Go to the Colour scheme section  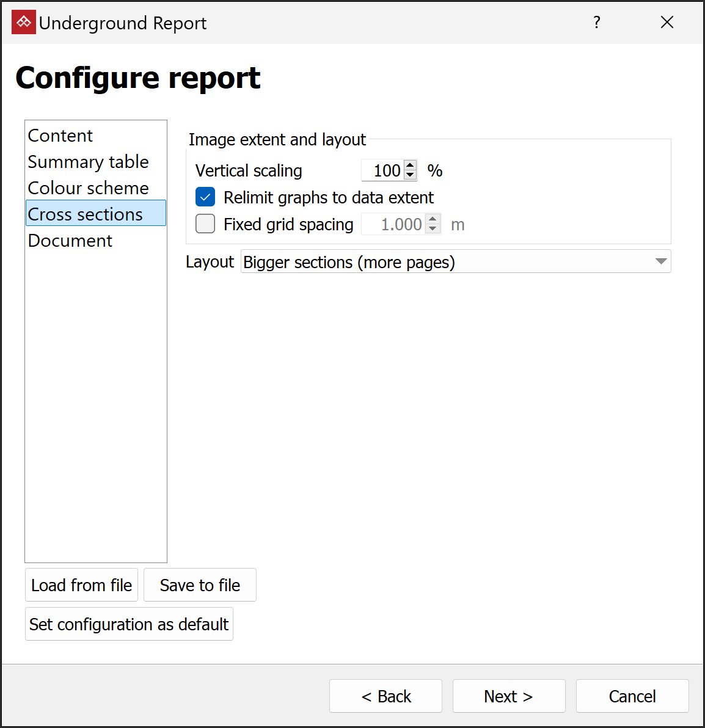(x=88, y=188)
